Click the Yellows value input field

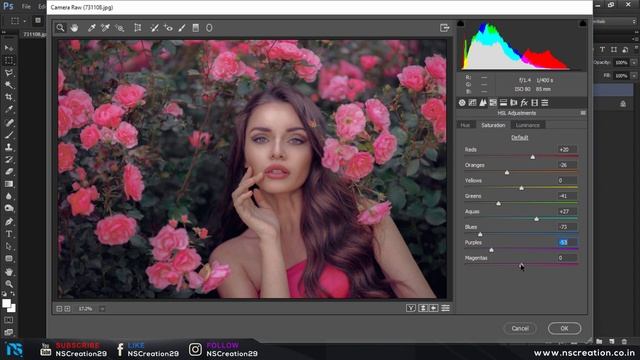[567, 180]
